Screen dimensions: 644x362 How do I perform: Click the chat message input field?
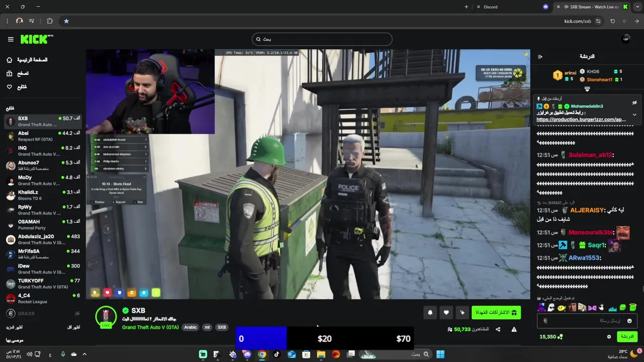587,321
